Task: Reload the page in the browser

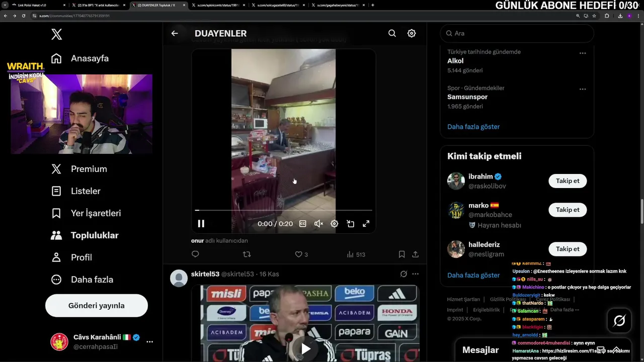Action: pos(23,16)
